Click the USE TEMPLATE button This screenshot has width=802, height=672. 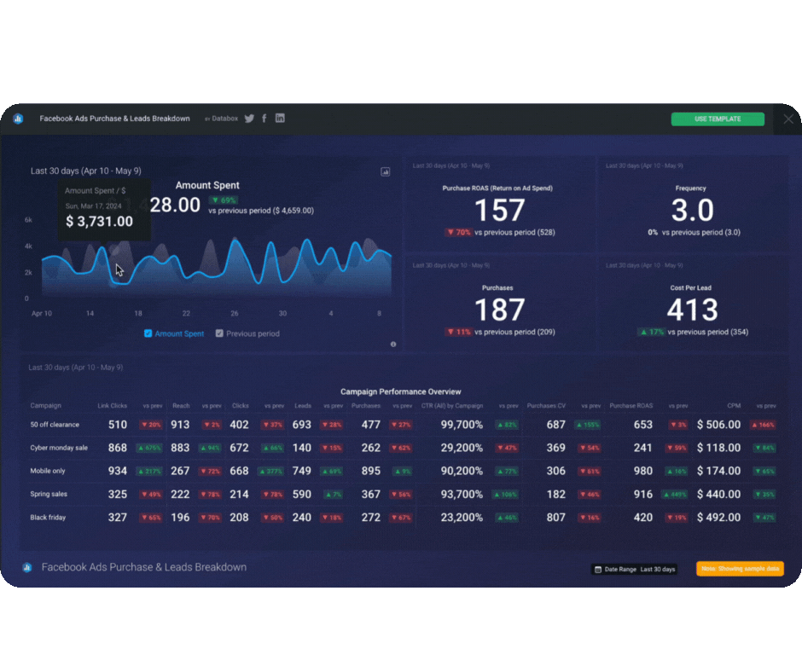click(x=718, y=119)
